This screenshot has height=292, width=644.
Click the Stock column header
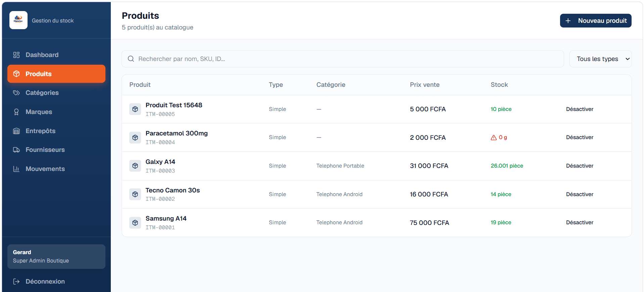pos(499,85)
